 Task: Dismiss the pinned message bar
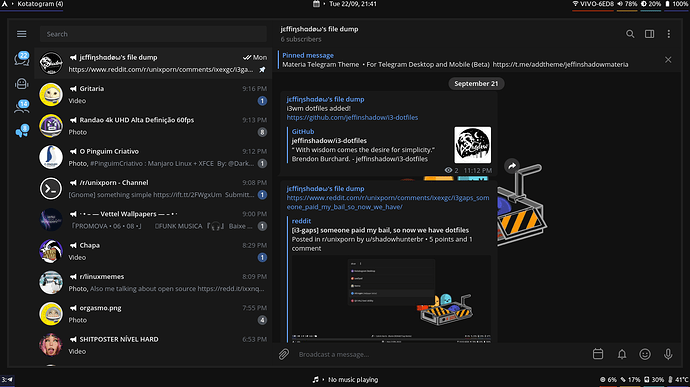pyautogui.click(x=668, y=59)
